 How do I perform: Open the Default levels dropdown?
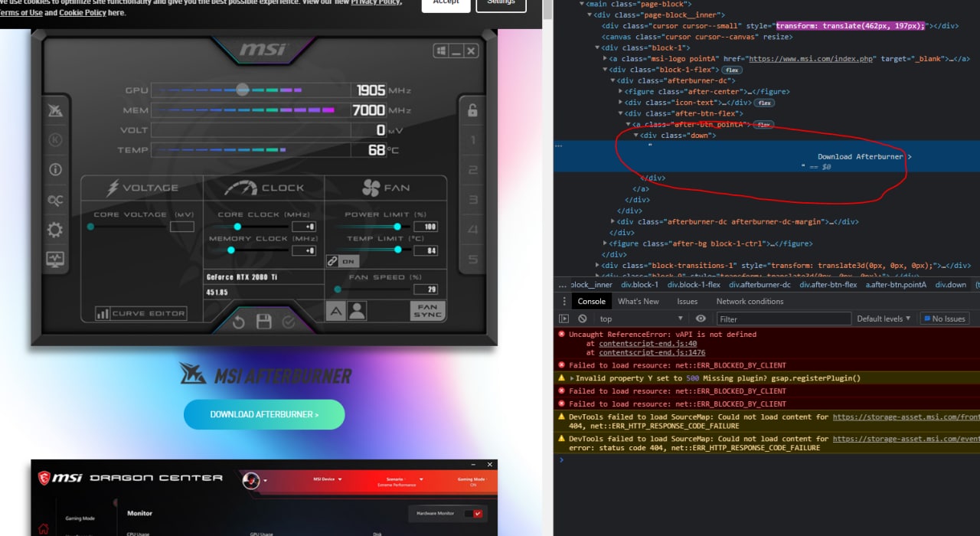tap(884, 319)
